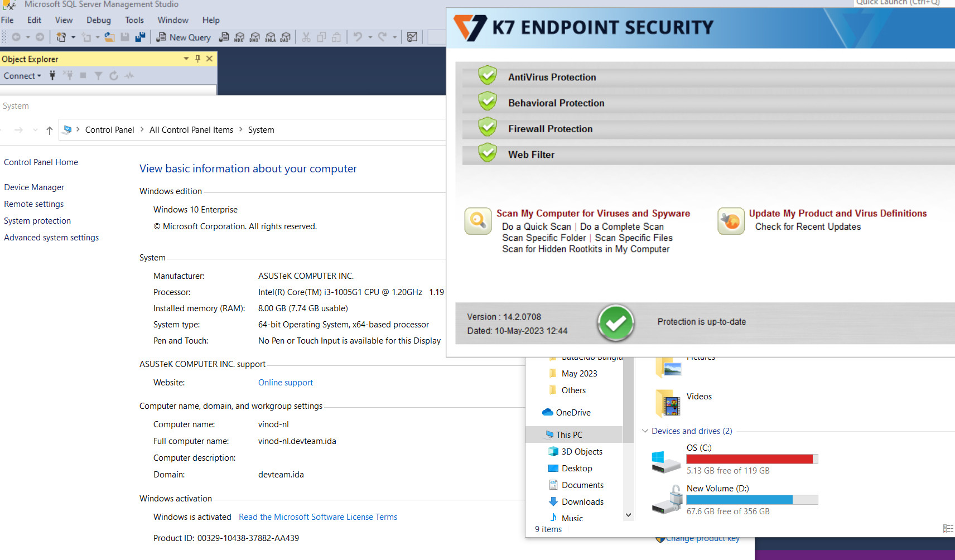Screen dimensions: 955x560
Task: Click the New Query toolbar button
Action: [184, 37]
